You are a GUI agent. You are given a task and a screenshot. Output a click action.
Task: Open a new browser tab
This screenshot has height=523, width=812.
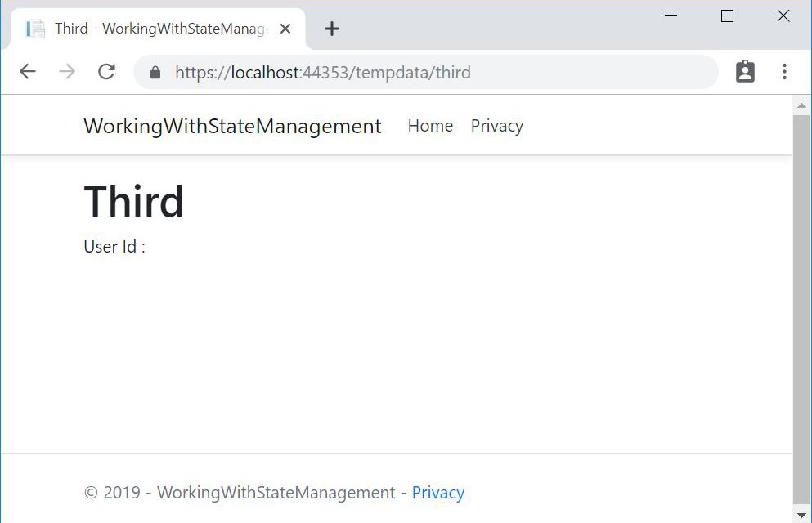[x=331, y=29]
